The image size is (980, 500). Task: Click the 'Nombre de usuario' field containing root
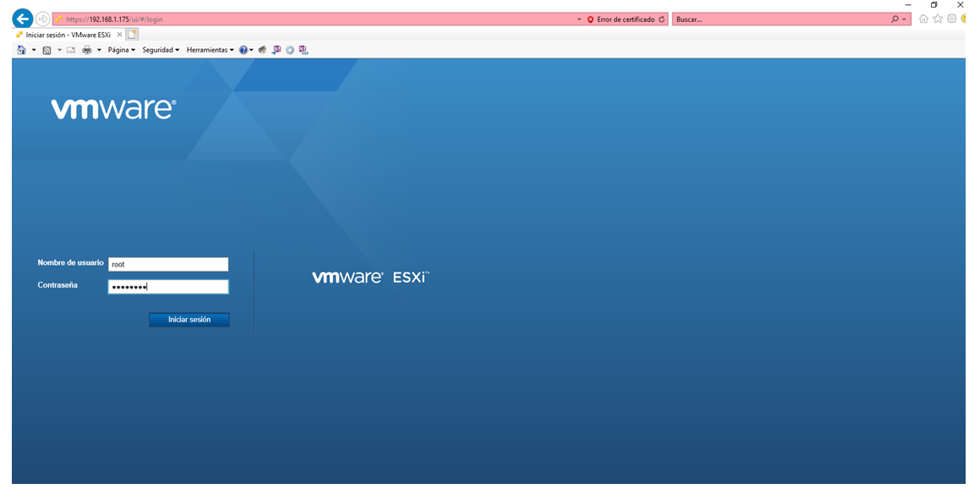pos(168,264)
